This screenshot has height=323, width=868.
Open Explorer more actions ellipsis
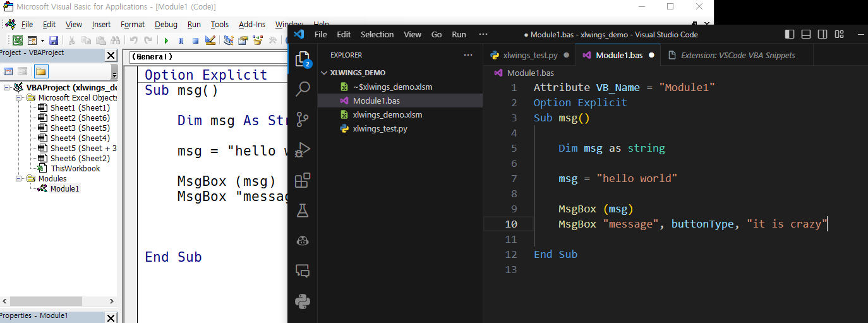468,55
